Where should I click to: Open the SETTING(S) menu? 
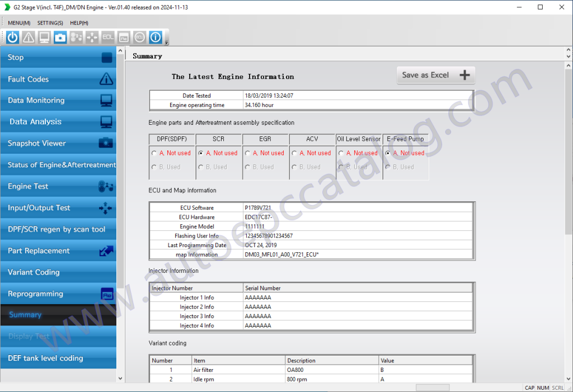tap(50, 23)
